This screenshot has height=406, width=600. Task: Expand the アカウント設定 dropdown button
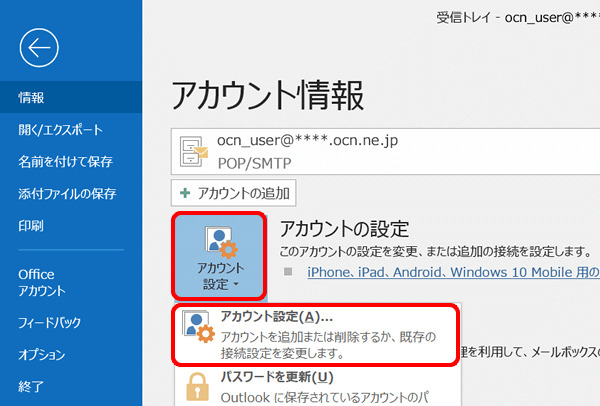point(219,256)
